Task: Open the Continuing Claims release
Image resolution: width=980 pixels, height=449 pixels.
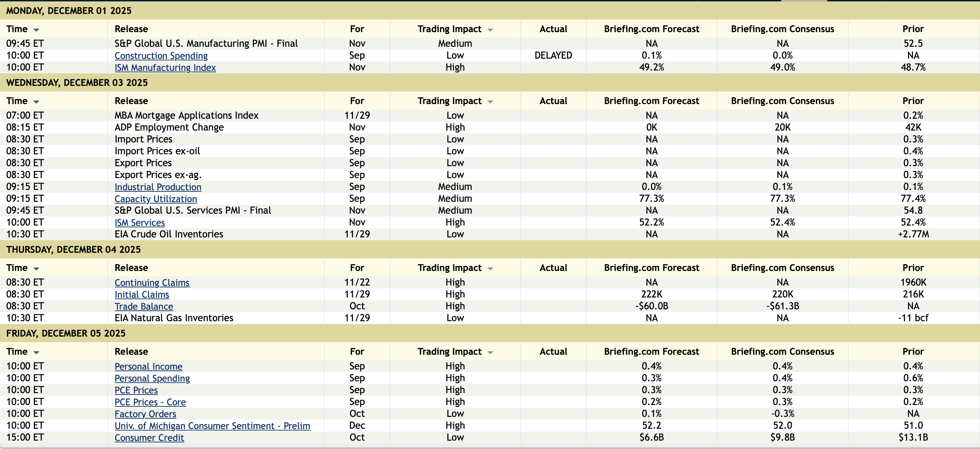Action: (152, 282)
